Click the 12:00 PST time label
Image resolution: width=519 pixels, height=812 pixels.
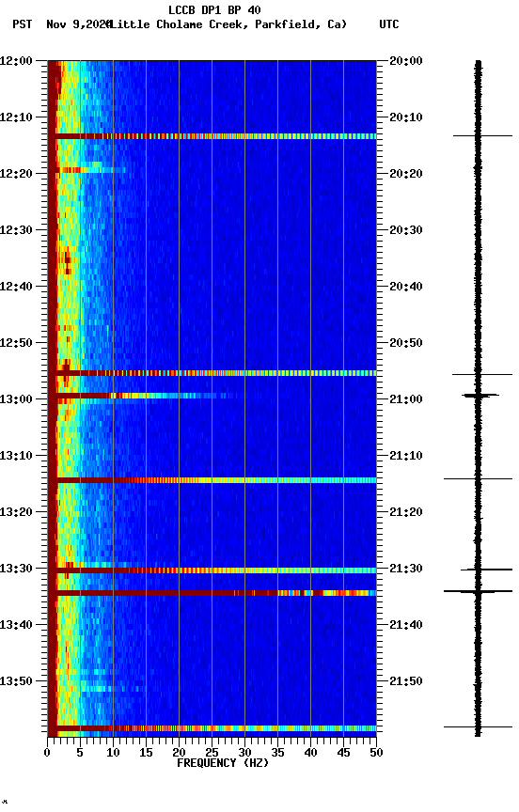point(16,61)
